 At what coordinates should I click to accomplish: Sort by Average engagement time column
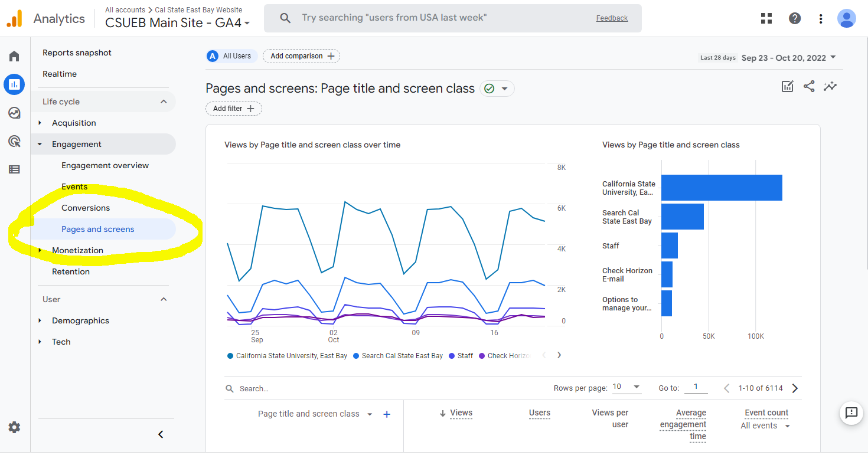click(683, 424)
